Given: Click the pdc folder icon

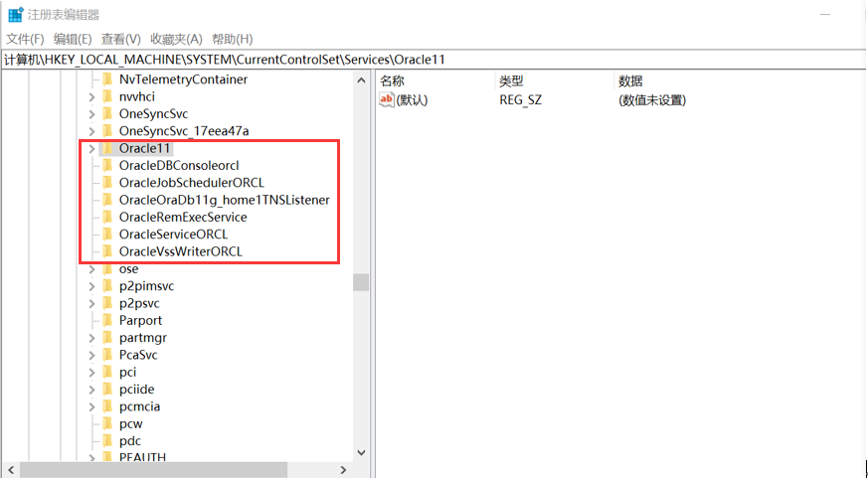Looking at the screenshot, I should tap(108, 441).
